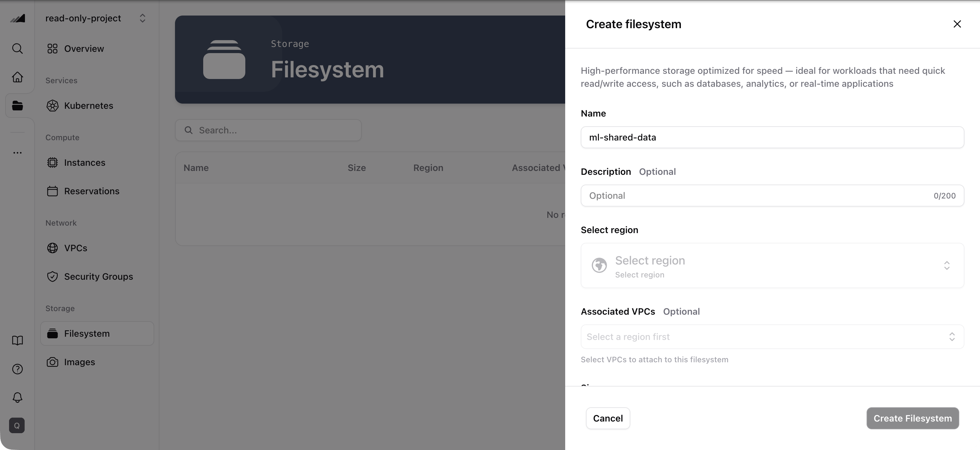This screenshot has width=980, height=450.
Task: Open Kubernetes in the sidebar
Action: (97, 106)
